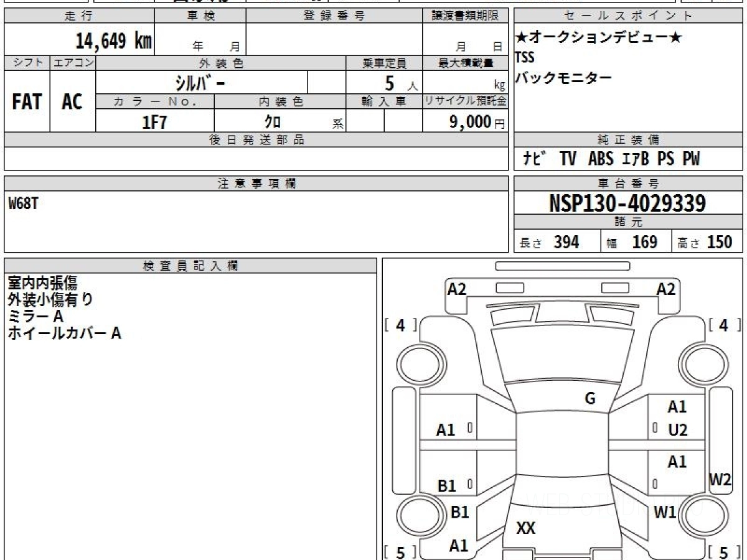
Task: Select the ホイールカバー A inspector note
Action: click(x=64, y=334)
